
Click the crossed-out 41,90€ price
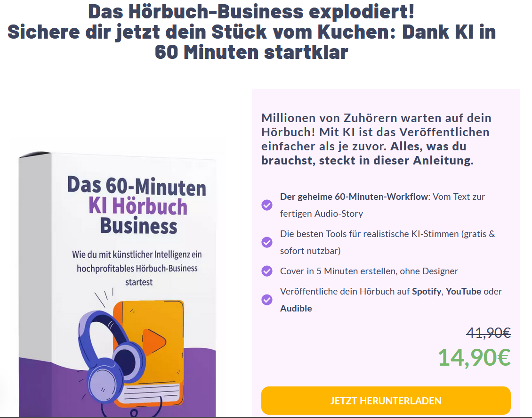(x=488, y=332)
